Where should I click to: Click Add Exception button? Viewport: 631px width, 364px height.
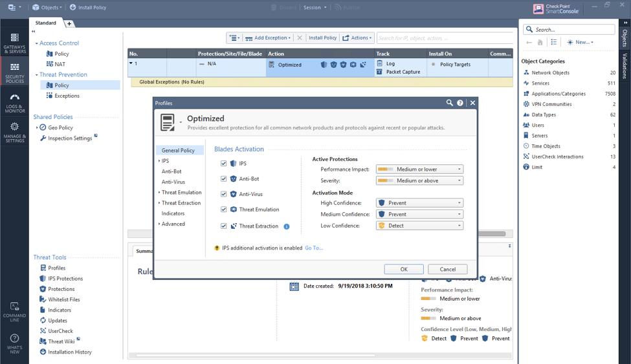pos(268,37)
